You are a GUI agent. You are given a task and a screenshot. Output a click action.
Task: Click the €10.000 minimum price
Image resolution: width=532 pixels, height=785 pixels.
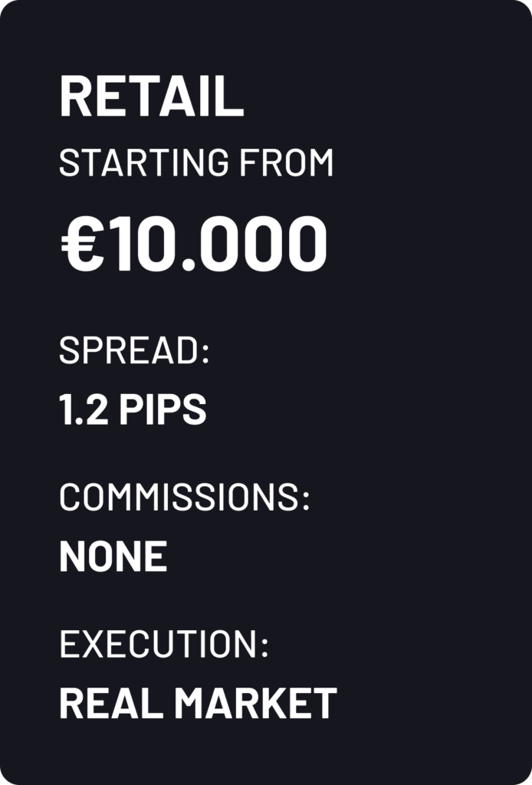[193, 245]
